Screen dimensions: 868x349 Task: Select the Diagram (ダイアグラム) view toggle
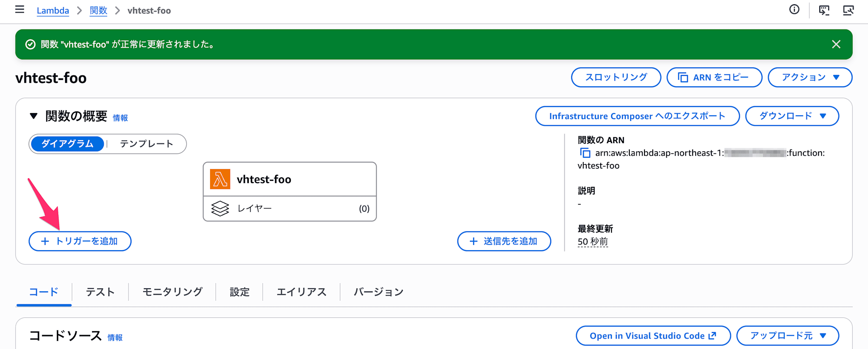click(x=67, y=144)
